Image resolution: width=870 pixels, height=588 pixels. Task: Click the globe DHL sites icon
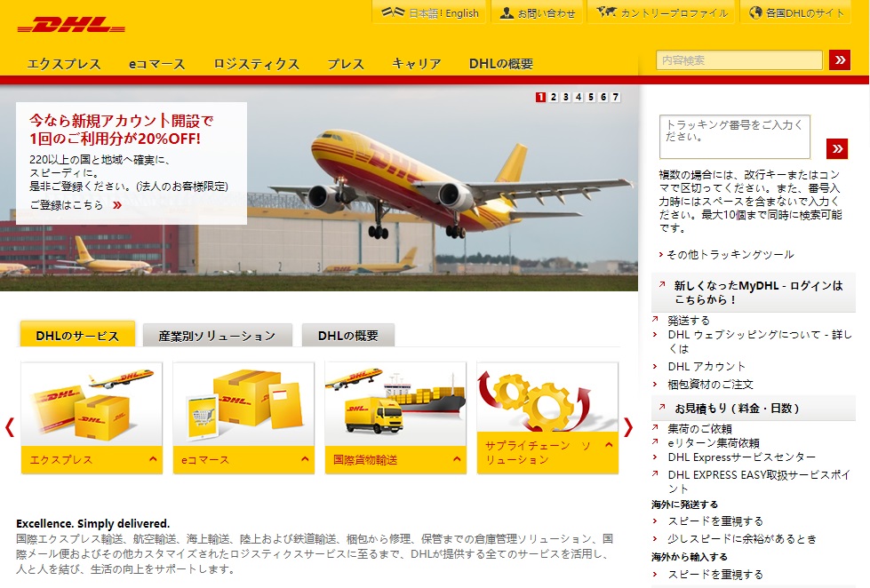(755, 12)
